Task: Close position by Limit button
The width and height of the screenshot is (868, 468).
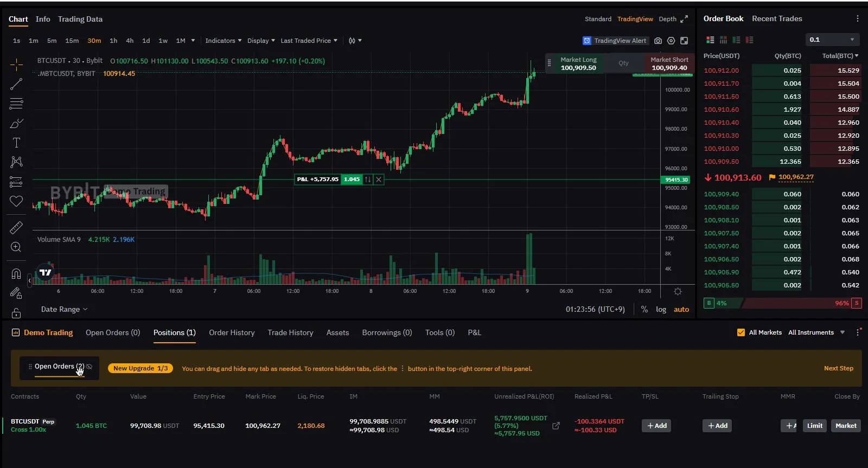Action: point(815,426)
